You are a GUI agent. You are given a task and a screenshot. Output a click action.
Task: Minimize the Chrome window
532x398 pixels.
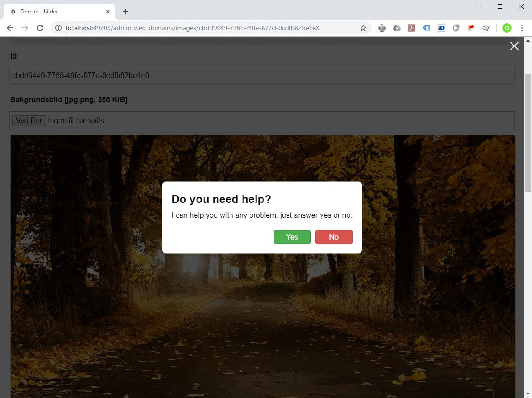click(x=479, y=7)
